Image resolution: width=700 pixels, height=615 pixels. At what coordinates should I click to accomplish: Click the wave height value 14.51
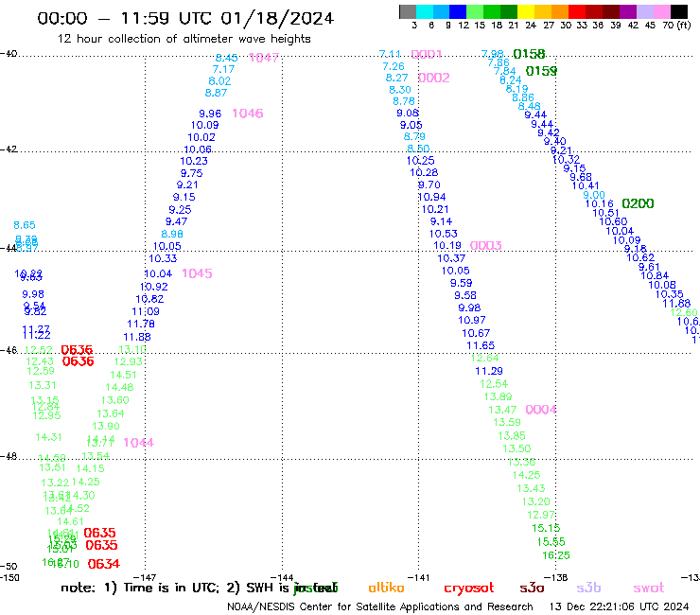(123, 376)
